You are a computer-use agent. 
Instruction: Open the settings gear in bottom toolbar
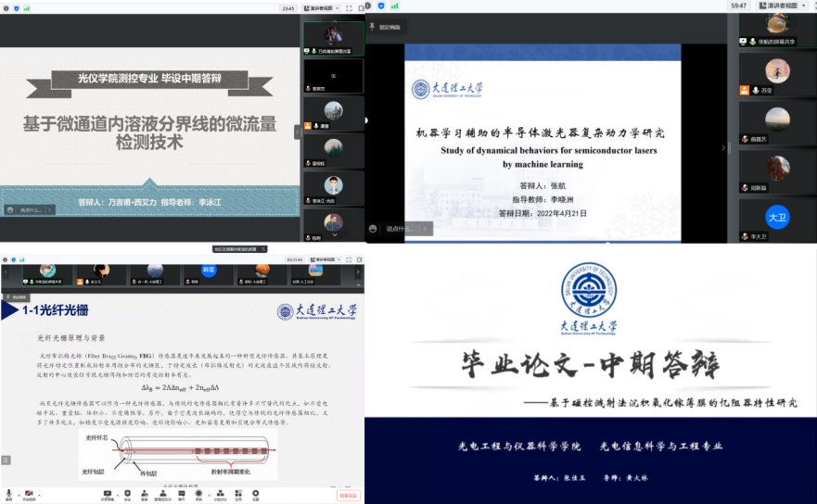[x=255, y=493]
